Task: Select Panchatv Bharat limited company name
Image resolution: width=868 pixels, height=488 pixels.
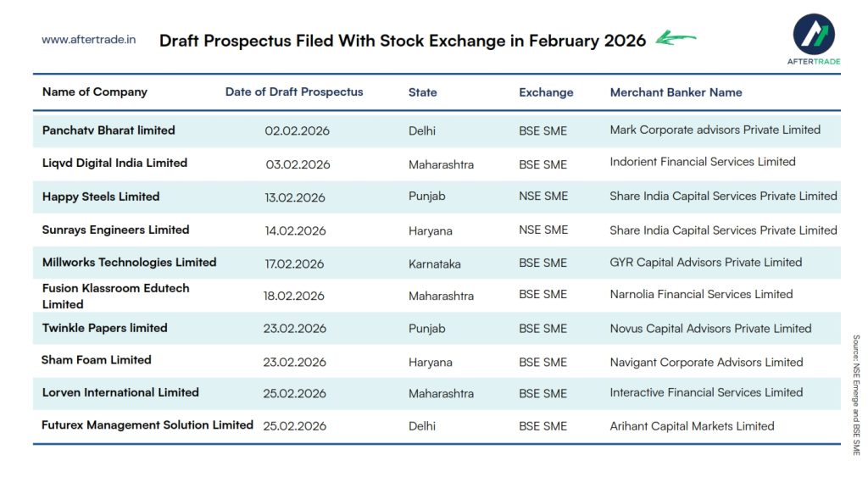Action: tap(108, 130)
